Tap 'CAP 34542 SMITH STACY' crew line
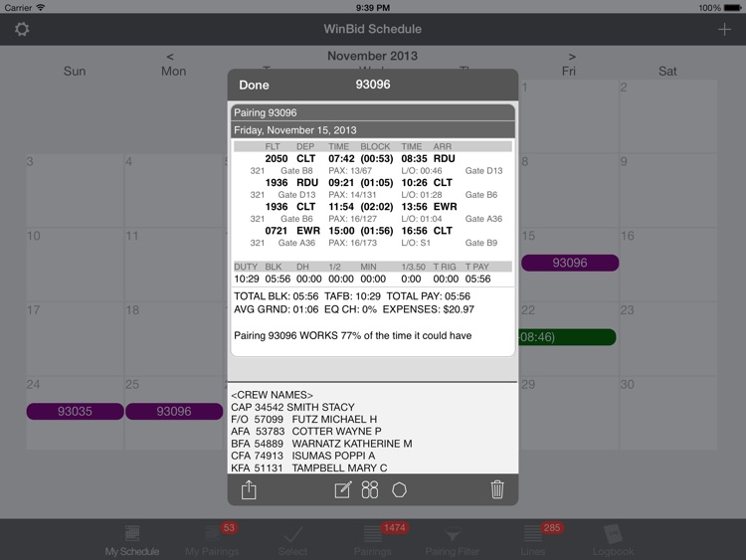The image size is (746, 560). point(292,407)
